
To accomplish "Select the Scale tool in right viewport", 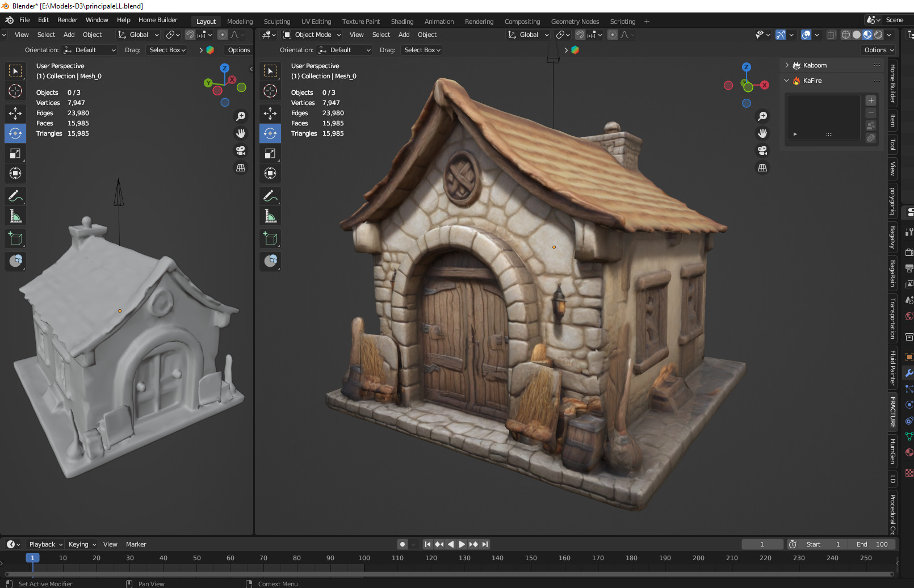I will (270, 153).
